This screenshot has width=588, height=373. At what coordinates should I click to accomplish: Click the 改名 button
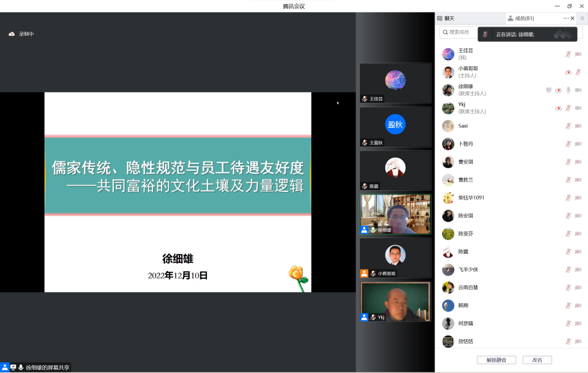point(537,360)
